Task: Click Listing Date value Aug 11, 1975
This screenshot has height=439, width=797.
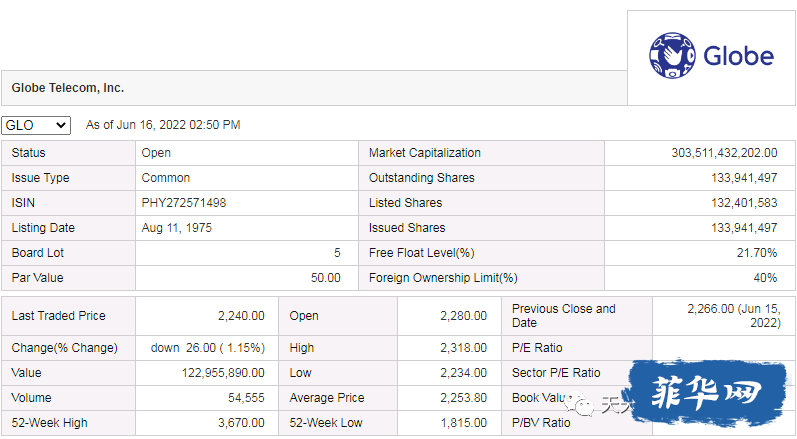Action: [x=176, y=228]
